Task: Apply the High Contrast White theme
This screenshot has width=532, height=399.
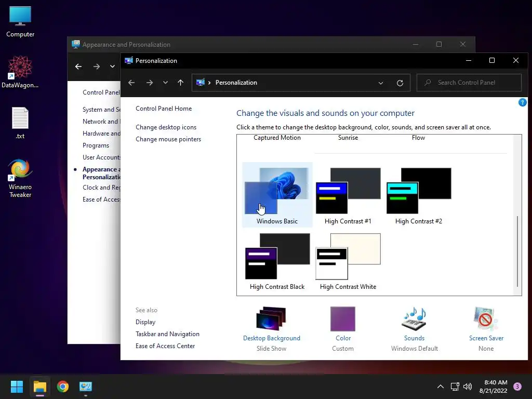Action: [348, 261]
